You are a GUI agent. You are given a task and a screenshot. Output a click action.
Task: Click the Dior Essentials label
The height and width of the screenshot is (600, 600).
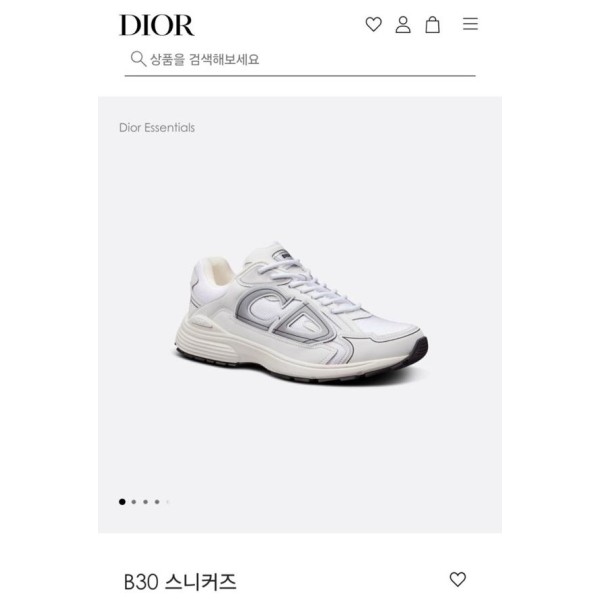click(x=157, y=127)
